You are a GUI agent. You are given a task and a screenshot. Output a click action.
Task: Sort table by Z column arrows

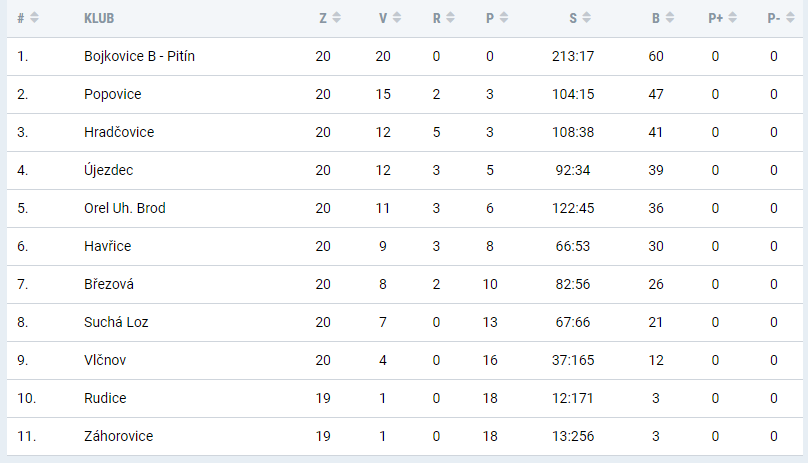coord(336,18)
